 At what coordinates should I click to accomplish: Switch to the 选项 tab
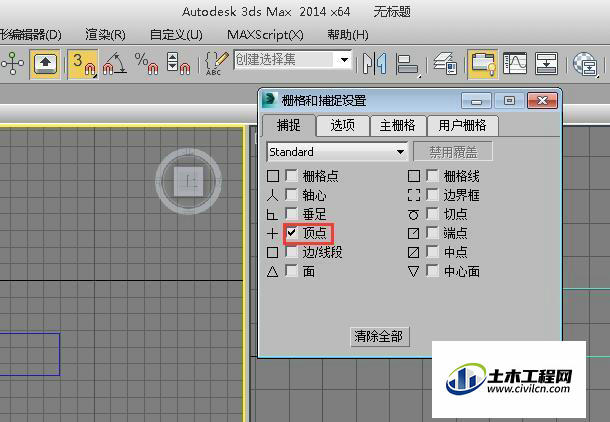(343, 126)
